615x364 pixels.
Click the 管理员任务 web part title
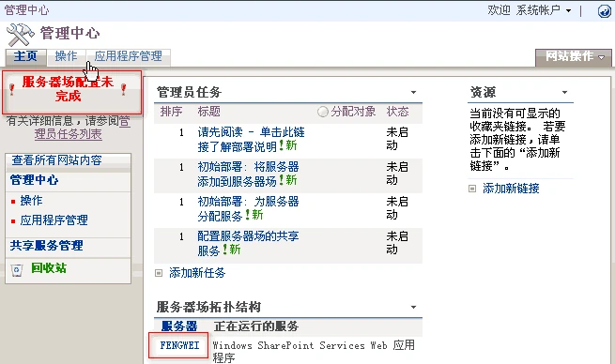pos(189,93)
